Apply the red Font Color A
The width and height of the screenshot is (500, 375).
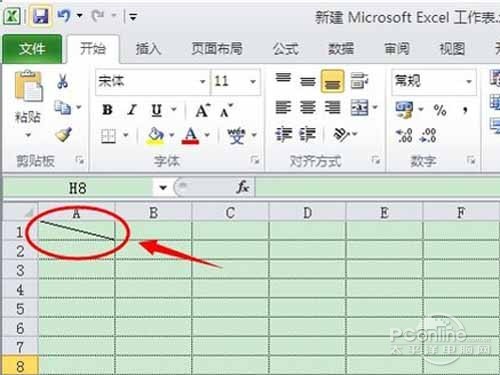190,136
